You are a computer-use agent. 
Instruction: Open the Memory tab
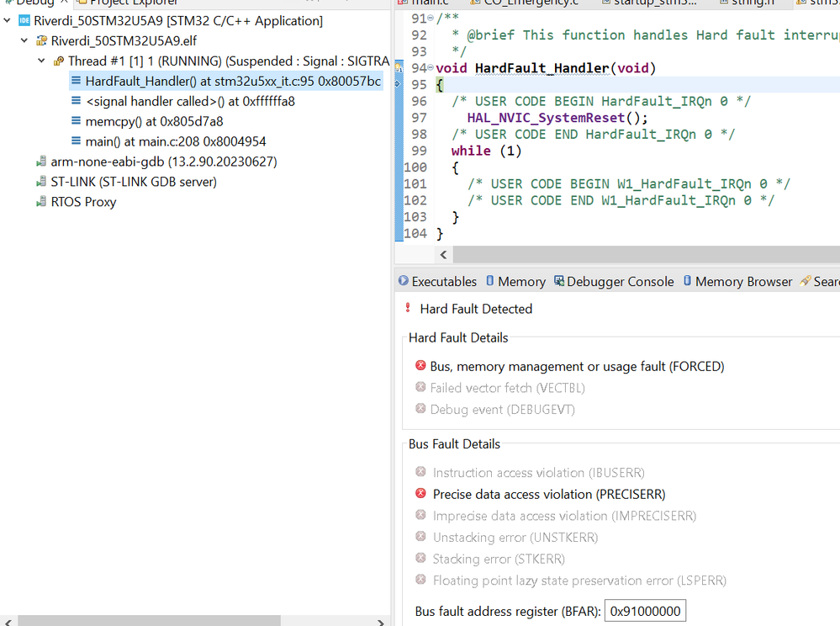[516, 281]
